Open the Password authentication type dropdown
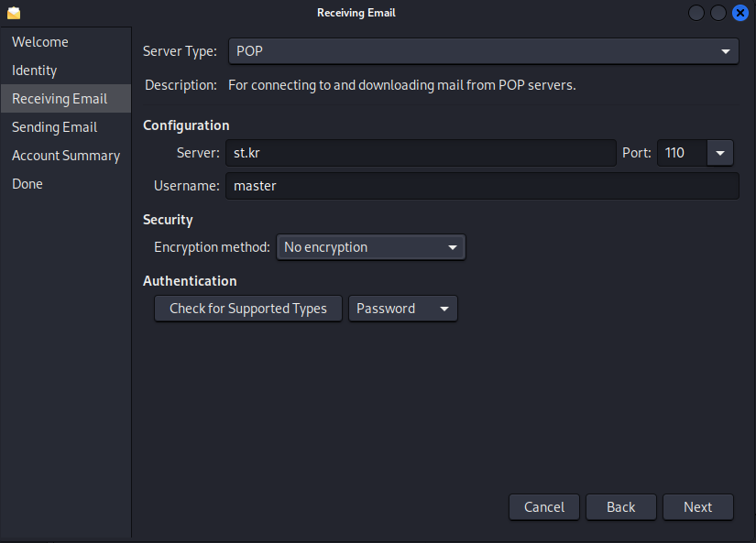Screen dimensions: 756x543 [402, 309]
